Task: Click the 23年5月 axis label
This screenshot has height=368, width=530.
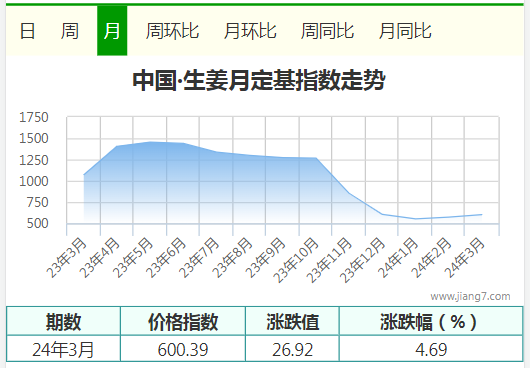Action: (132, 258)
